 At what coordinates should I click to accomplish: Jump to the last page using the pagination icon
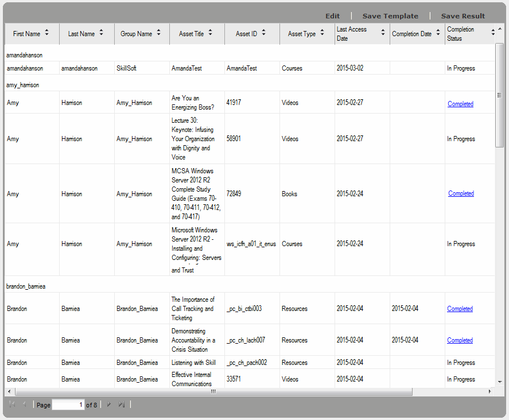pos(122,405)
